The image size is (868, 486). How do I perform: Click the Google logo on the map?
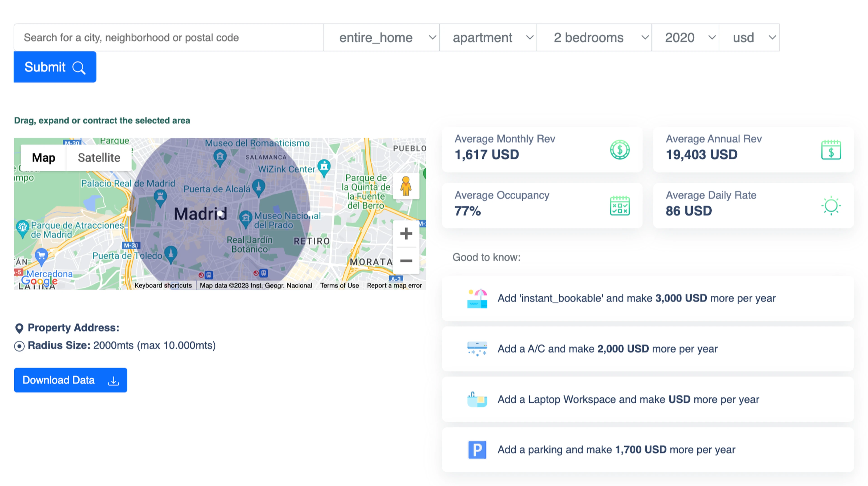coord(39,281)
